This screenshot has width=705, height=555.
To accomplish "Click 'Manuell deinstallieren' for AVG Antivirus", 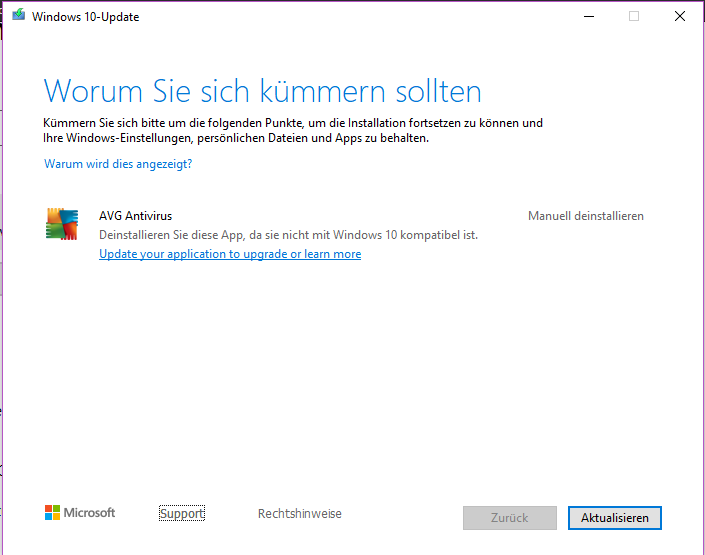I will (x=585, y=216).
